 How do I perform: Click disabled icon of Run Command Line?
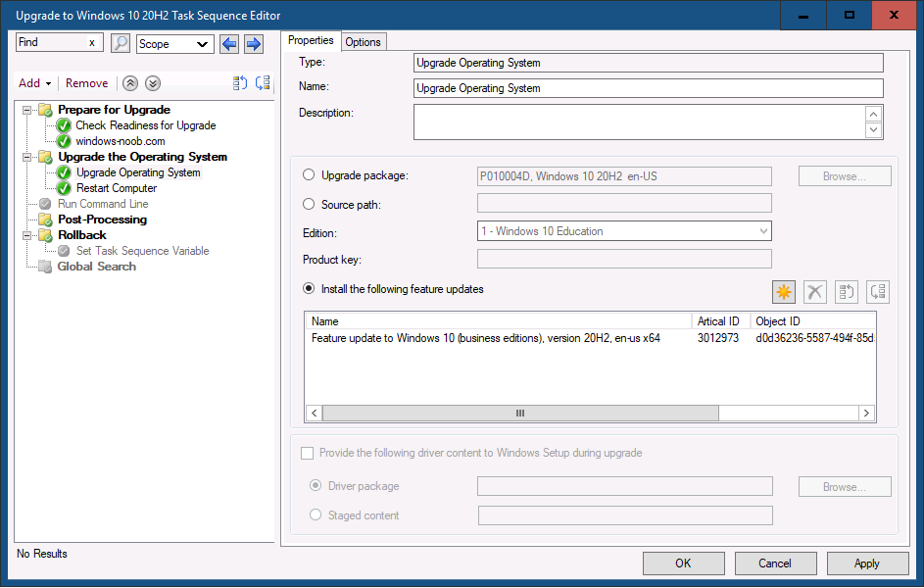point(45,204)
